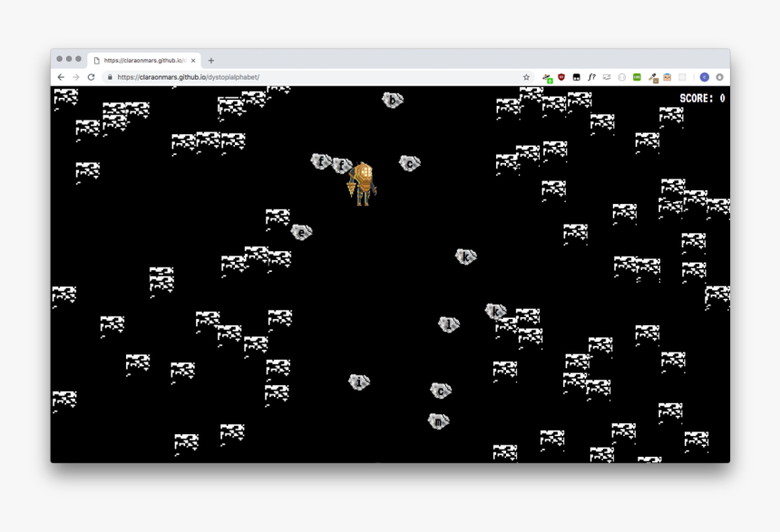Click the SCORE: 0 counter
This screenshot has width=780, height=532.
click(x=702, y=99)
